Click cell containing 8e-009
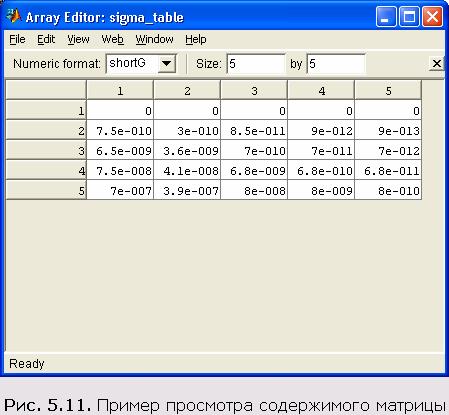 [321, 190]
